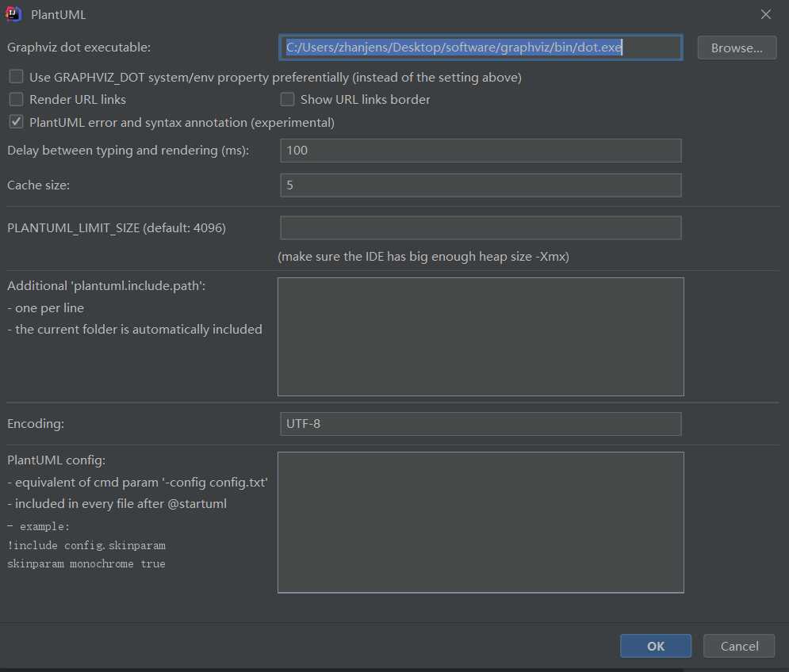Click inside the PlantUML config text area
The width and height of the screenshot is (789, 672).
click(x=480, y=522)
